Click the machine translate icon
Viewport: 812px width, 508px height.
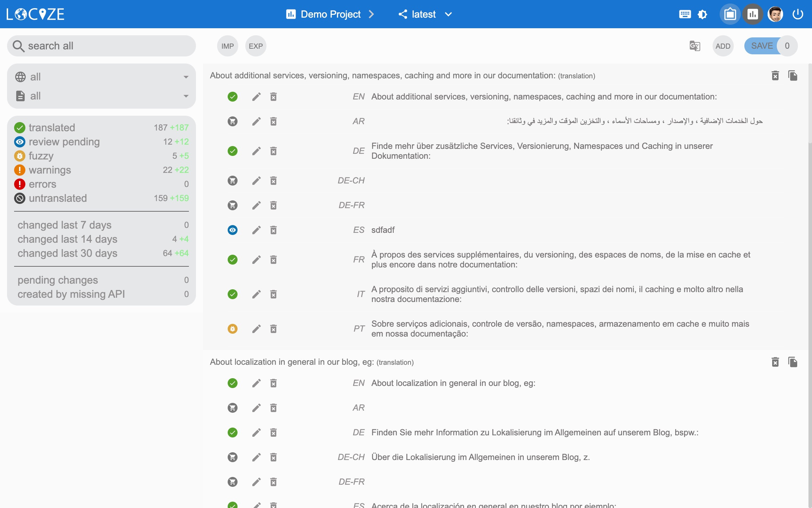pos(694,46)
